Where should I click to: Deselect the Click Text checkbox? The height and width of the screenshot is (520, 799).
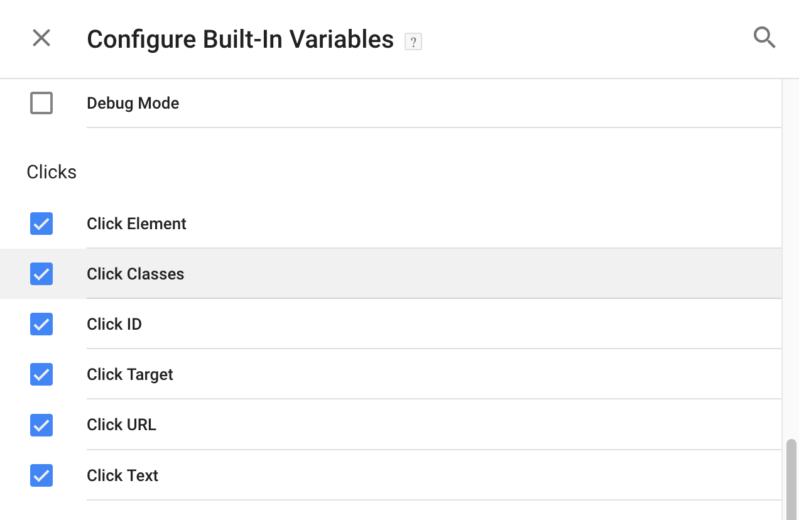pos(41,475)
